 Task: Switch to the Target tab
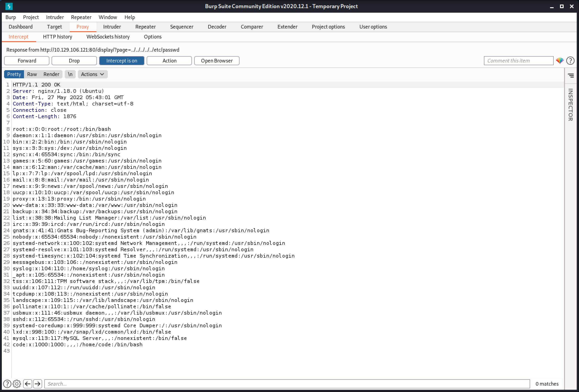coord(54,27)
